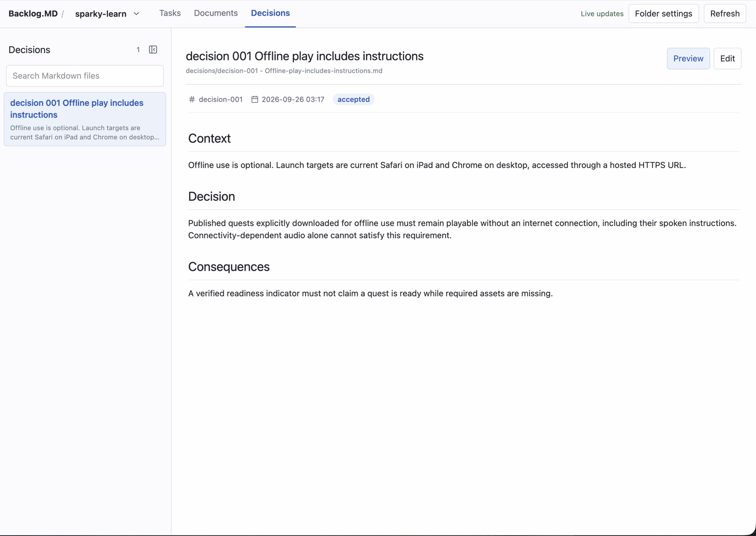Viewport: 756px width, 536px height.
Task: Collapse the Decisions sidebar panel icon
Action: 153,50
